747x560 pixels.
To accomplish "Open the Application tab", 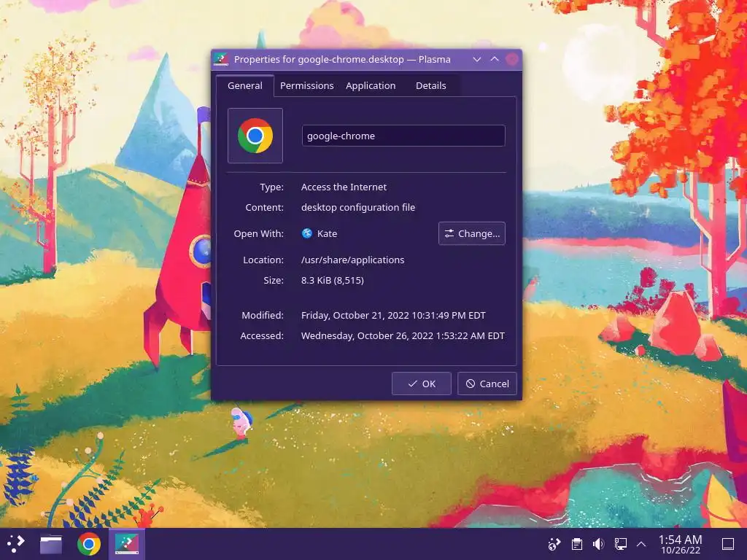I will [371, 86].
